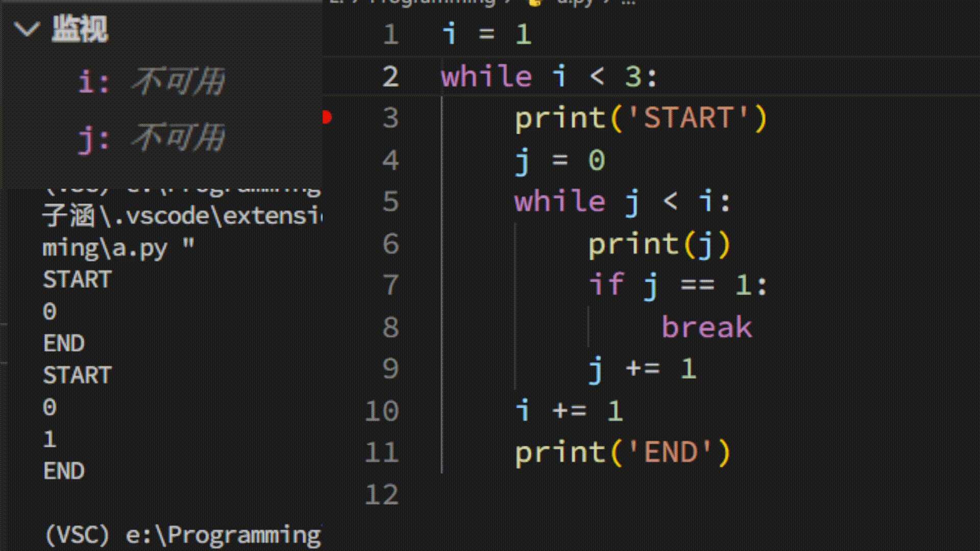Click the bottom terminal prompt (VSC) e:\Programming

pyautogui.click(x=182, y=535)
